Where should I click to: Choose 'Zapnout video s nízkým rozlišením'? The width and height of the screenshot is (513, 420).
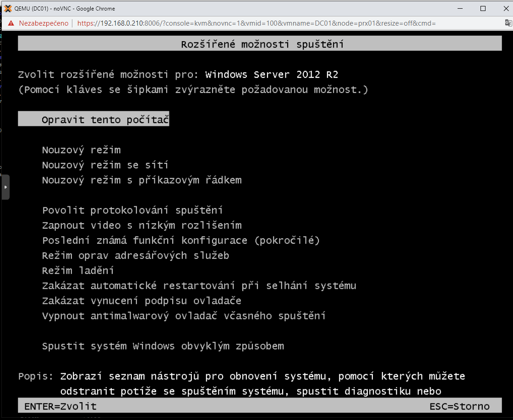[x=142, y=226]
